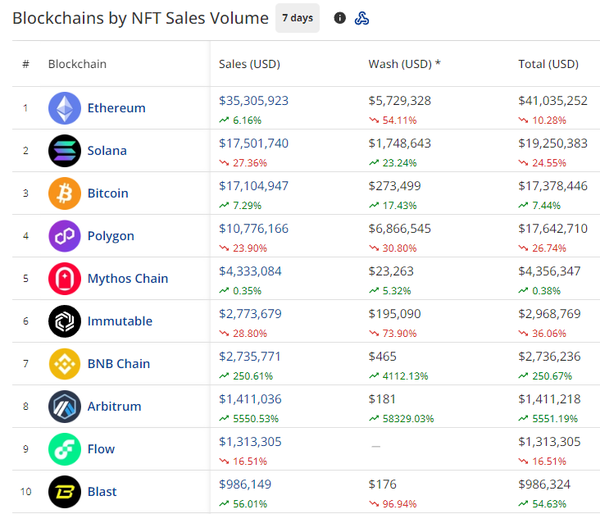Viewport: 600px width, 514px height.
Task: Click Ethereum sales value $35,305,923
Action: (x=253, y=100)
